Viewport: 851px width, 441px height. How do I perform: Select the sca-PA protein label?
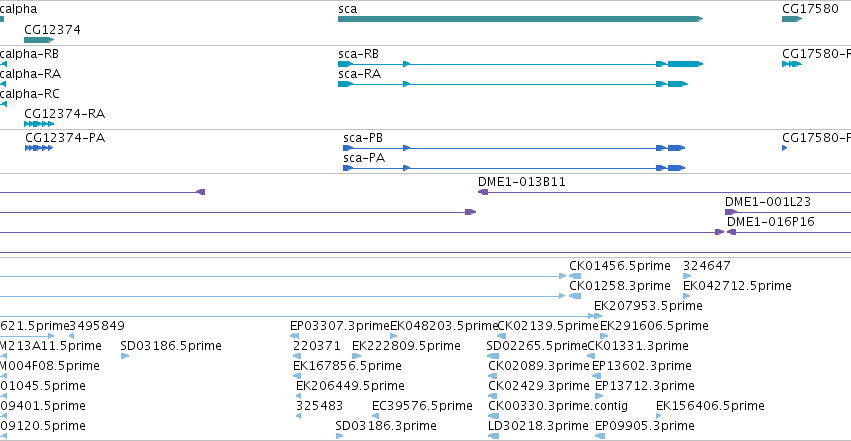pyautogui.click(x=364, y=158)
